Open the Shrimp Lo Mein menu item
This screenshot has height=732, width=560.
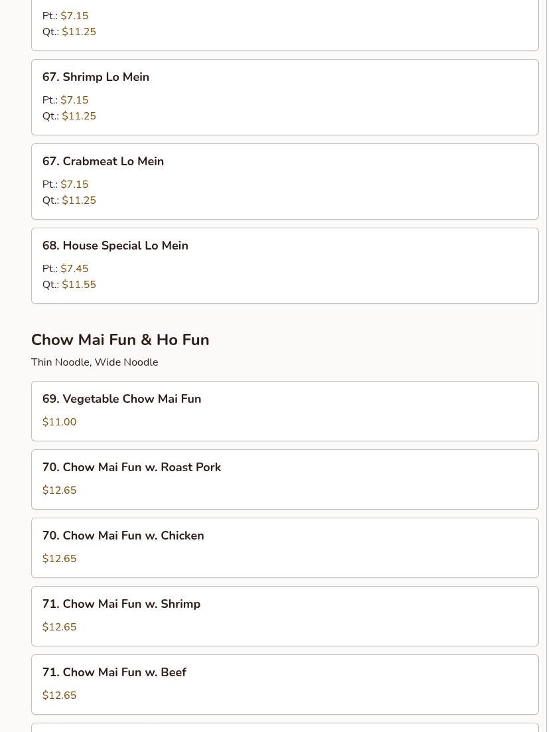[x=96, y=78]
